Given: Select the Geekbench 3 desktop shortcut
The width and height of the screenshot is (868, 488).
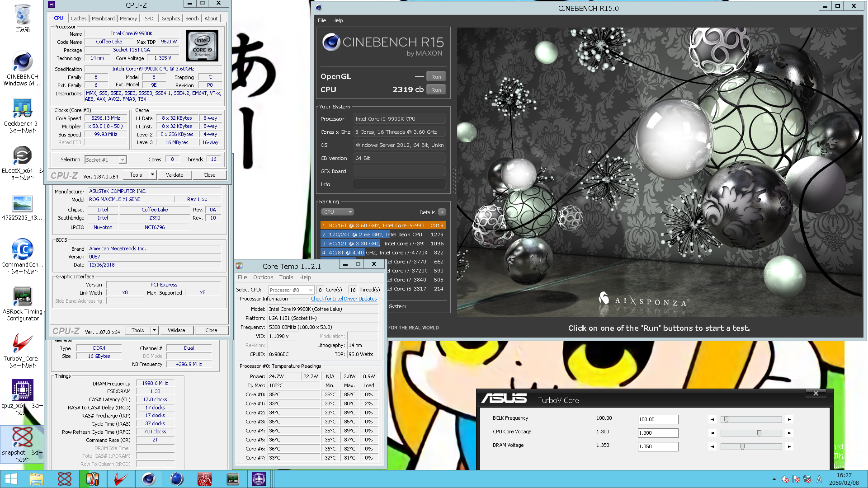Looking at the screenshot, I should click(x=22, y=116).
